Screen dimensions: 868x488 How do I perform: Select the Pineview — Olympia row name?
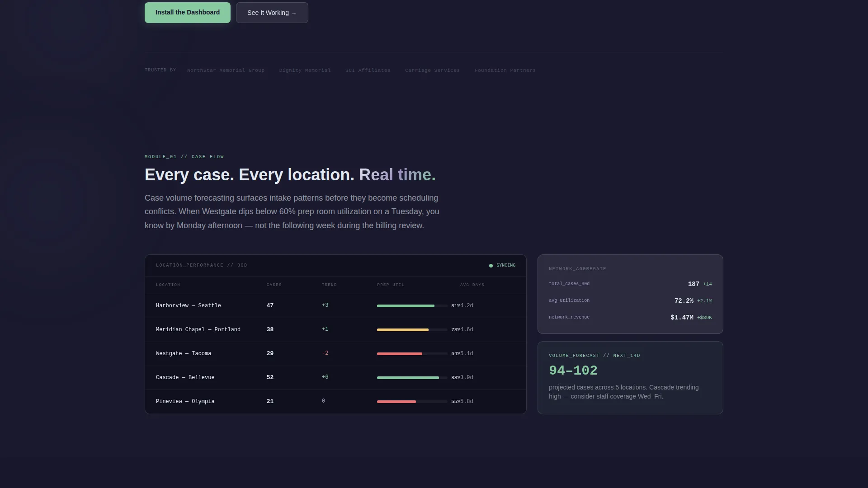tap(185, 402)
